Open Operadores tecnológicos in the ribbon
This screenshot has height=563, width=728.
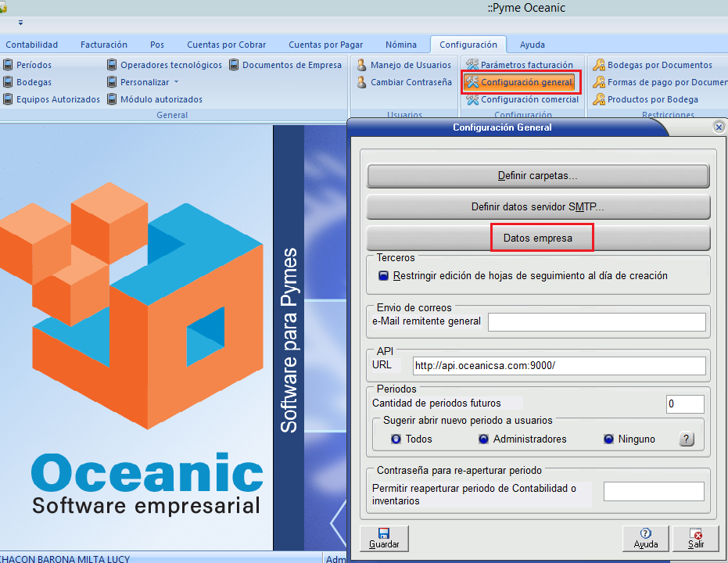pyautogui.click(x=170, y=65)
